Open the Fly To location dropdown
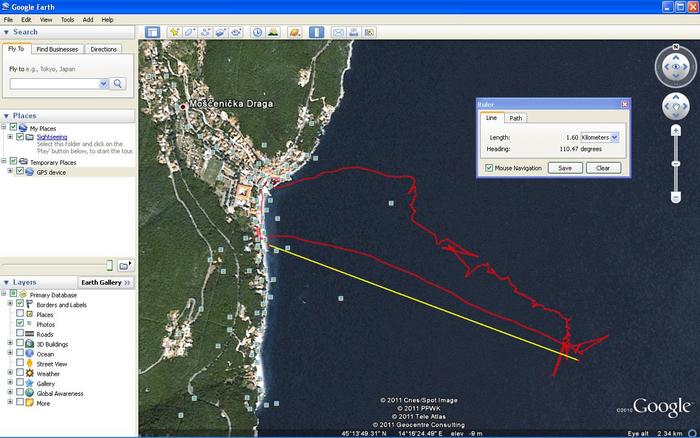This screenshot has height=438, width=700. 102,84
